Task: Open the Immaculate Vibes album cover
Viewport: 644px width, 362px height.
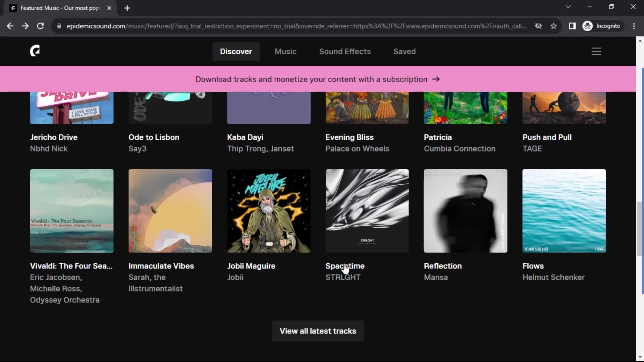Action: tap(170, 211)
